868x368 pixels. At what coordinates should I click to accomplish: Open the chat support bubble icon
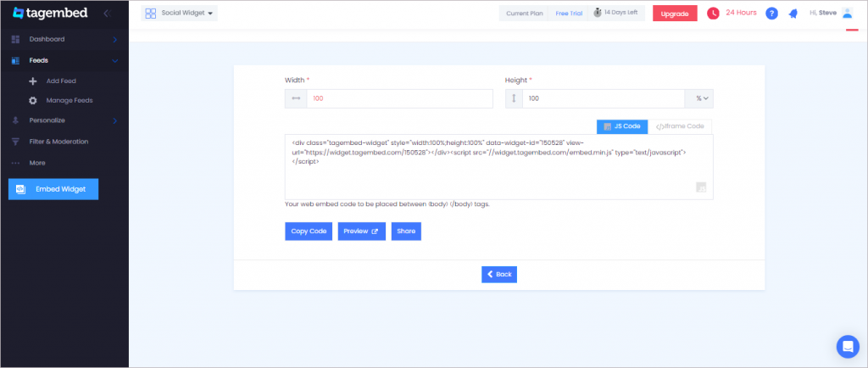pos(848,347)
